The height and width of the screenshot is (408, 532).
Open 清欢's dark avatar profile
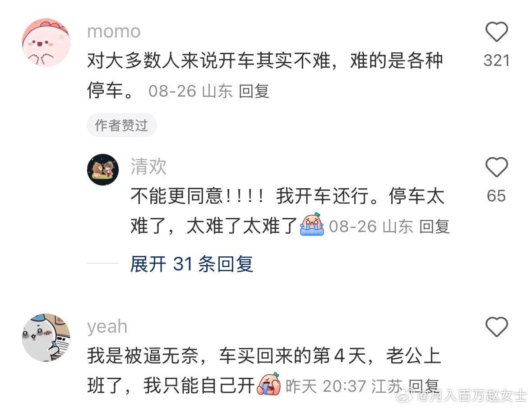click(103, 169)
